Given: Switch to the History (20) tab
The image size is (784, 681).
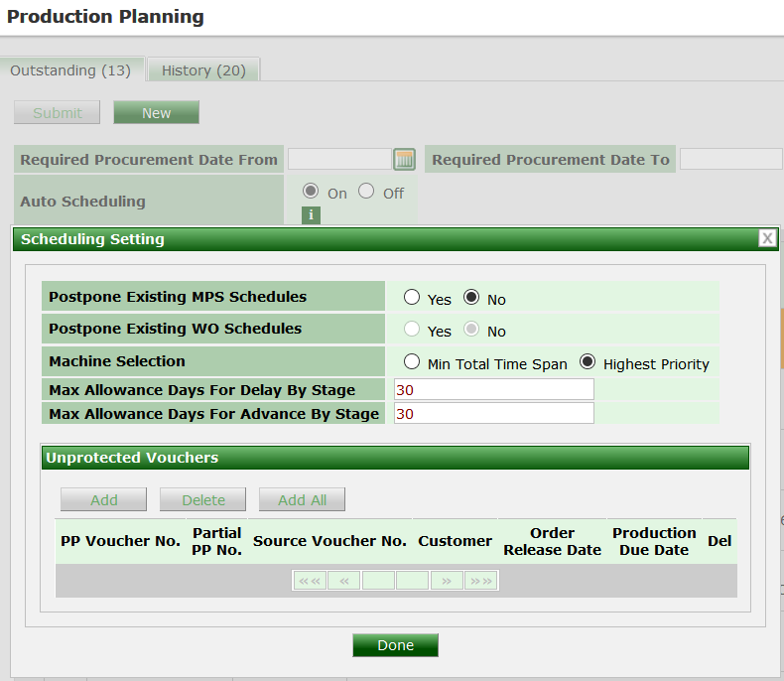Looking at the screenshot, I should [203, 70].
